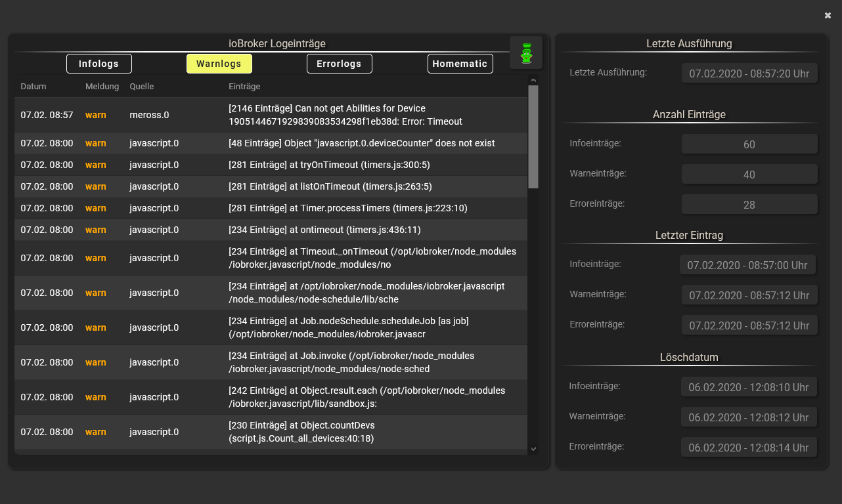Click the green robot icon button
Image resolution: width=842 pixels, height=504 pixels.
click(x=526, y=53)
